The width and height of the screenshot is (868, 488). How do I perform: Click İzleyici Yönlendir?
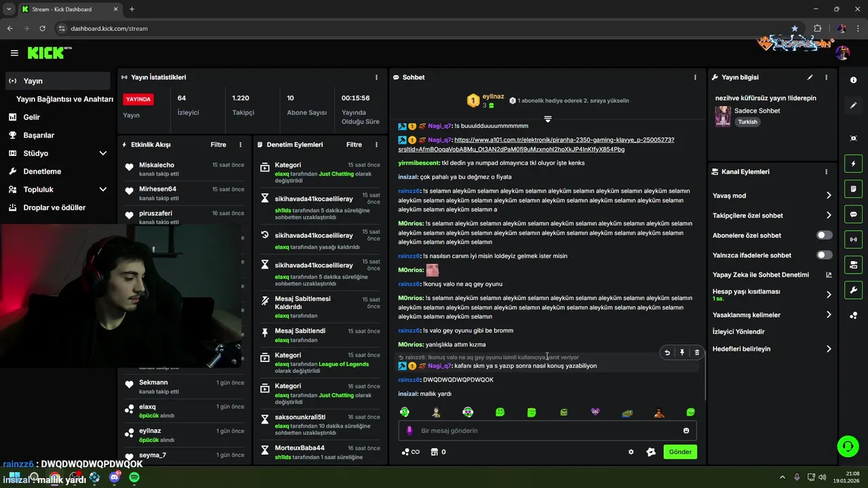(x=738, y=332)
